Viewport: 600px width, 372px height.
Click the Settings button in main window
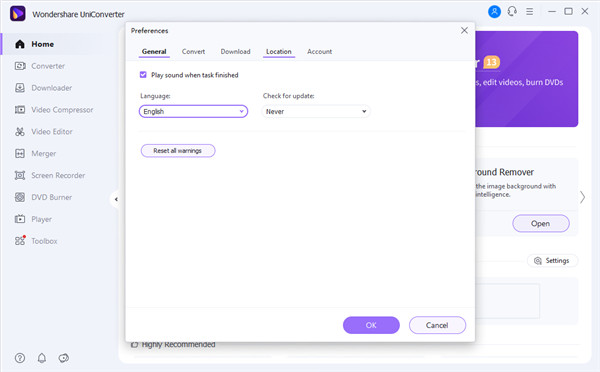pyautogui.click(x=552, y=261)
